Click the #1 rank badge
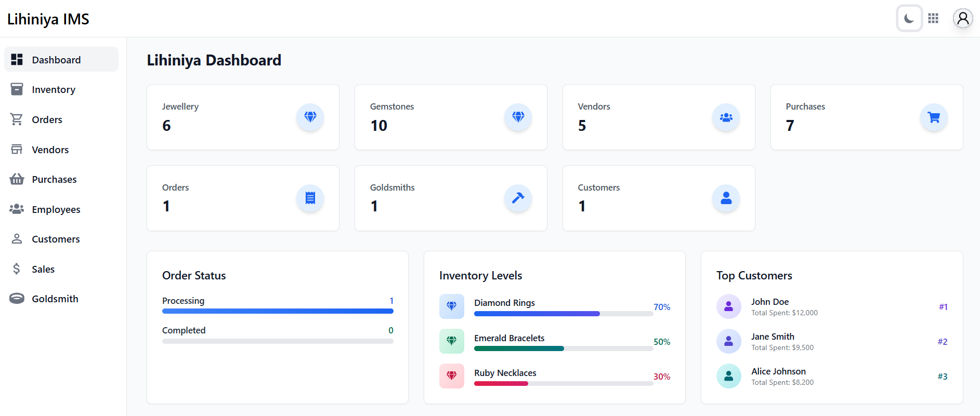This screenshot has width=980, height=416. pyautogui.click(x=943, y=307)
